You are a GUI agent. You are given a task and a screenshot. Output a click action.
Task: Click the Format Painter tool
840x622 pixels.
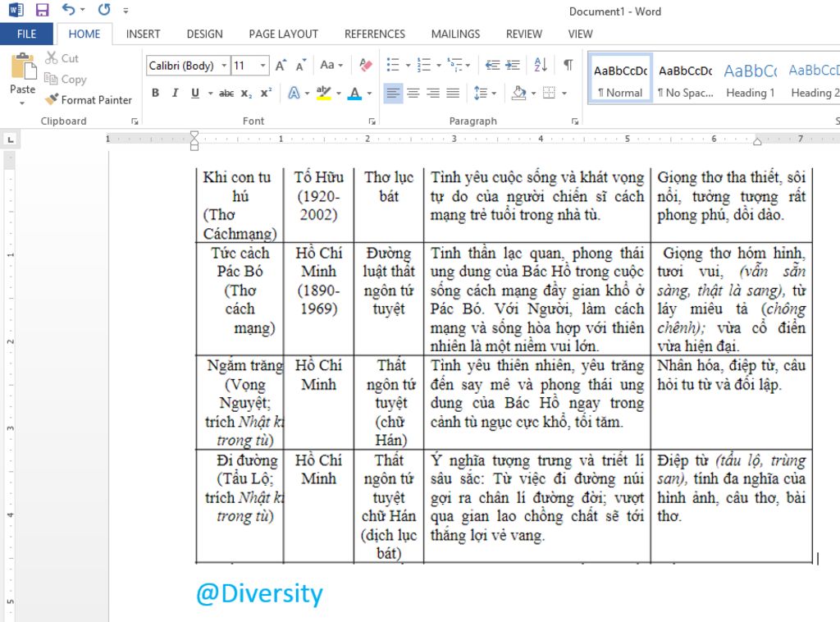point(89,99)
